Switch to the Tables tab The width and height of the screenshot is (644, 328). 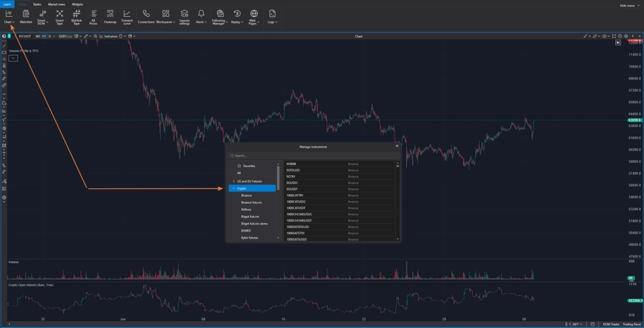pyautogui.click(x=37, y=4)
